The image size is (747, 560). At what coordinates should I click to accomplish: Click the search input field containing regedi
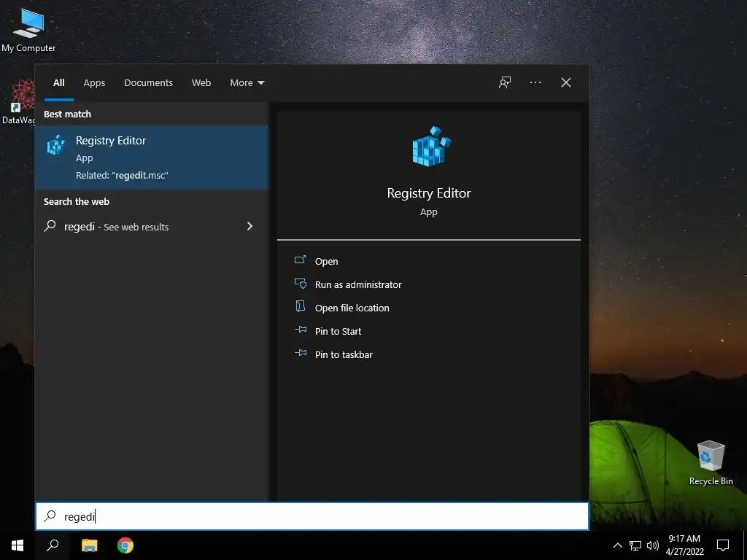point(312,516)
